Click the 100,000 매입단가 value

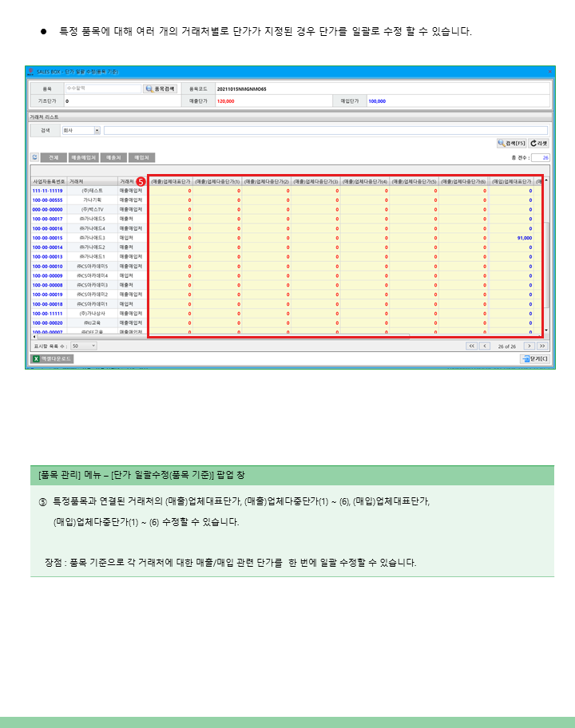[377, 101]
